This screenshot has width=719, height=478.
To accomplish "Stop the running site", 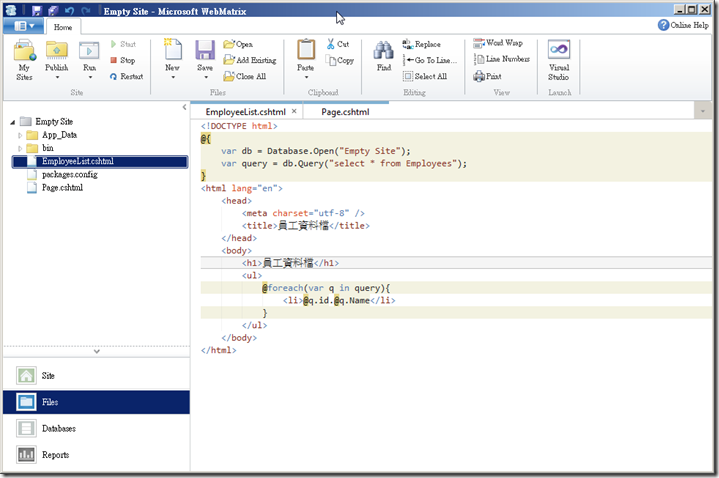I will coord(122,60).
